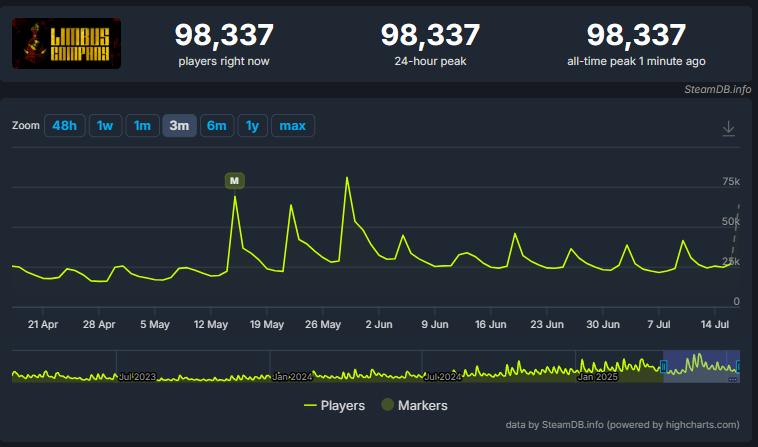758x447 pixels.
Task: Set zoom to 48h
Action: [65, 126]
